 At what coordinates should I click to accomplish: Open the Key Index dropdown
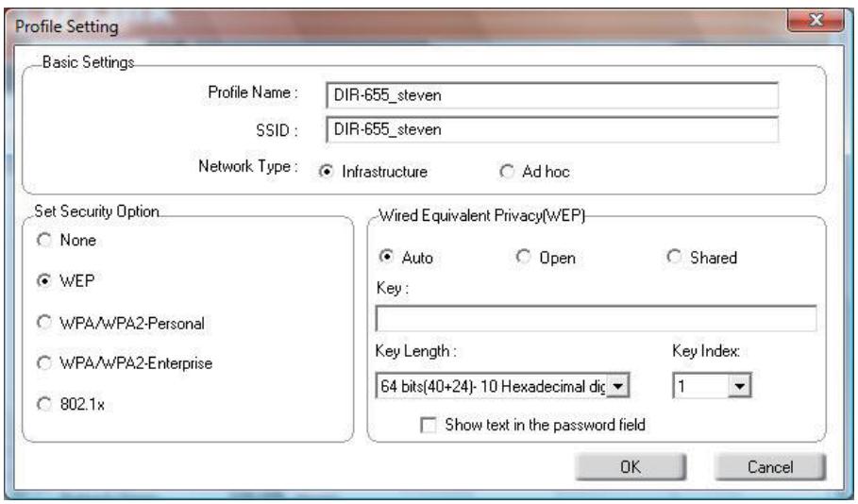739,386
